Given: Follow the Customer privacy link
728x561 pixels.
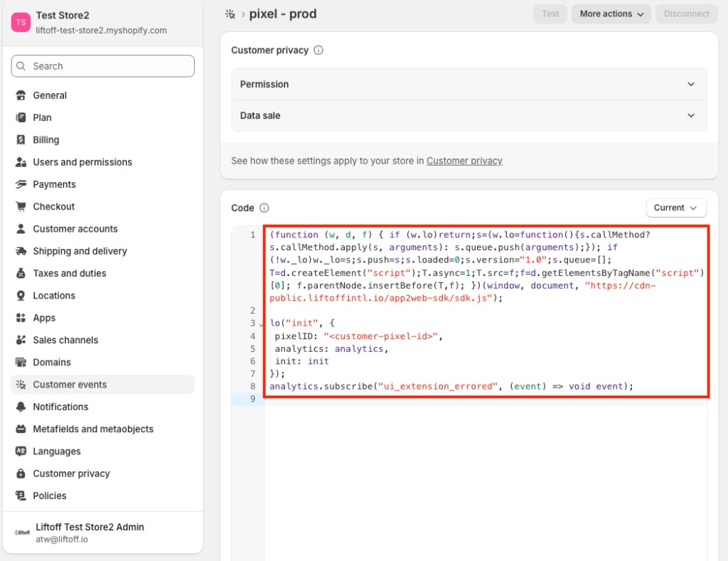Looking at the screenshot, I should [464, 161].
